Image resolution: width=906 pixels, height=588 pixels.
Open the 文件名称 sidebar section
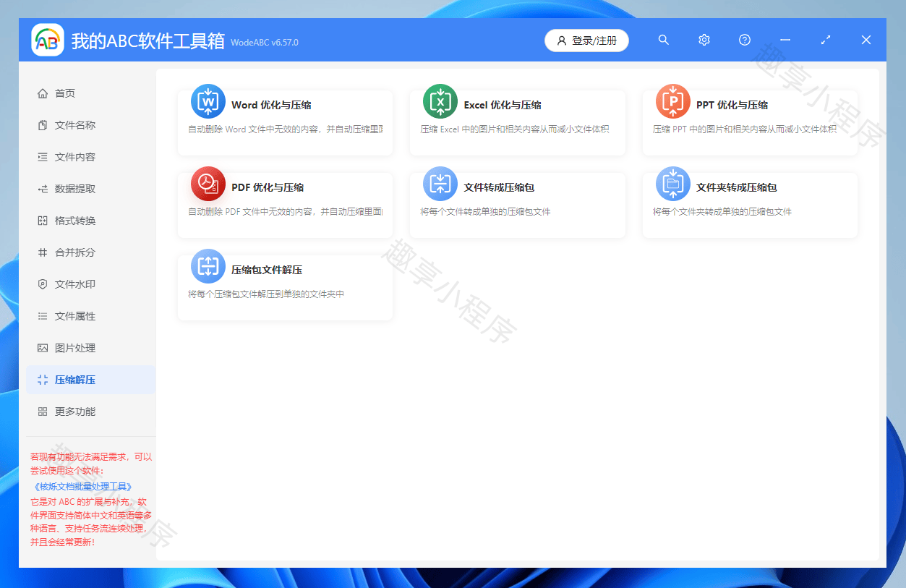[x=90, y=125]
